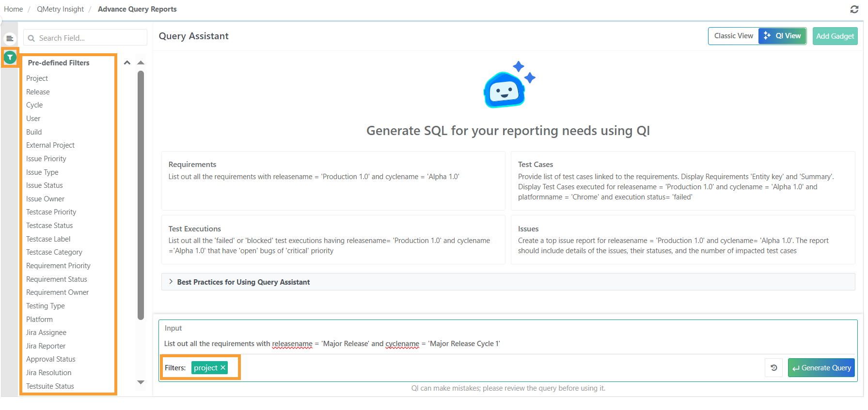Expand Best Practices for Using Query Assistant
Image resolution: width=868 pixels, height=410 pixels.
pos(171,282)
